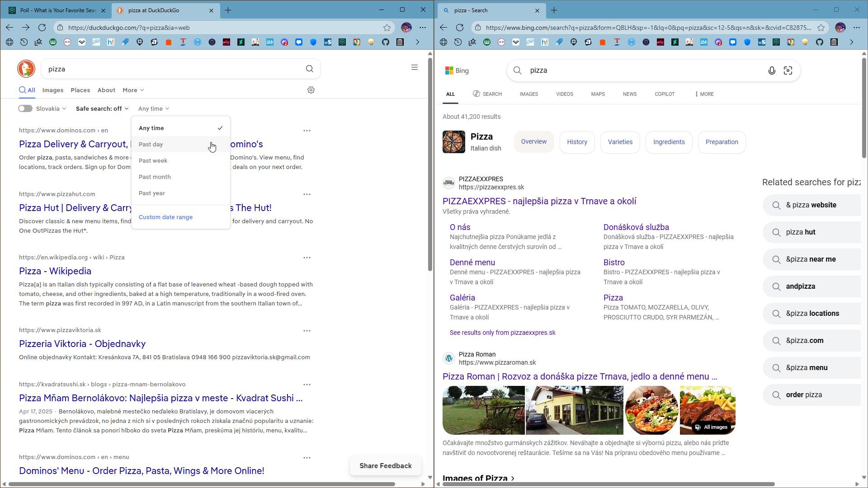Toggle the Slovakia region switch
Screen dimensions: 868x488
coord(25,108)
